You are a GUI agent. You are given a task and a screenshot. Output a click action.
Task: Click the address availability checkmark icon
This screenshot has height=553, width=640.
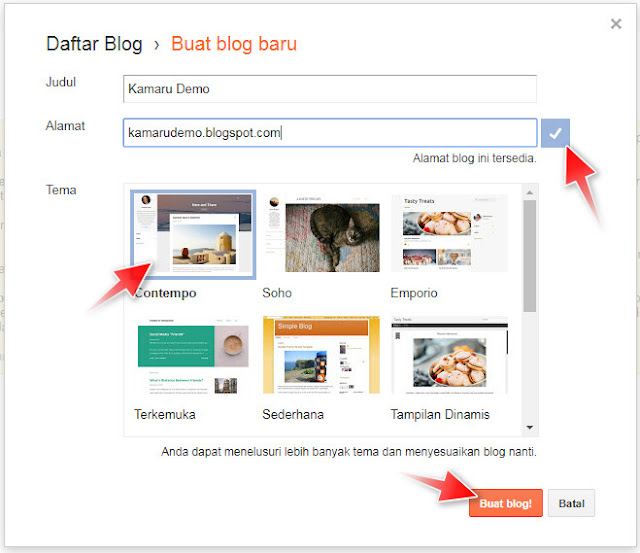(x=555, y=133)
